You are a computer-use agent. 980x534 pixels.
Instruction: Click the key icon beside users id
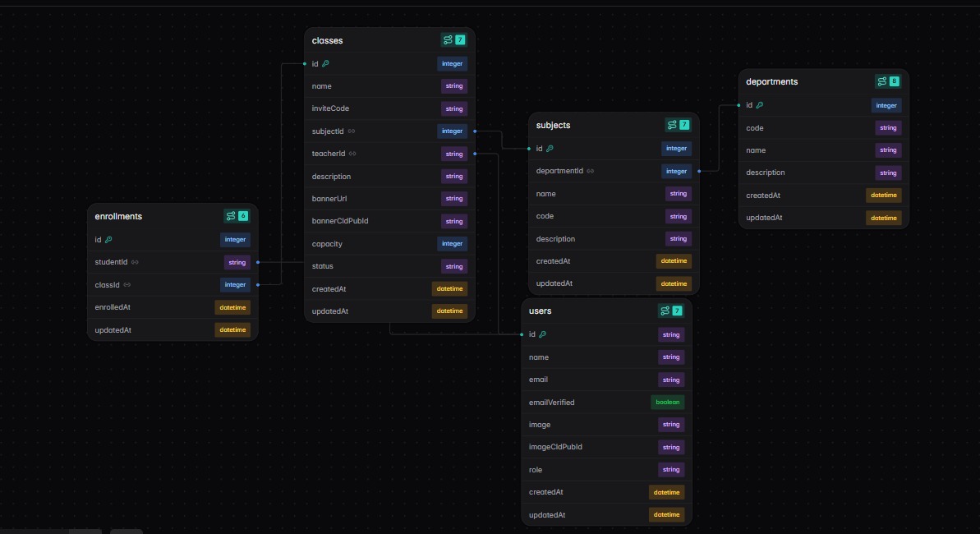542,334
